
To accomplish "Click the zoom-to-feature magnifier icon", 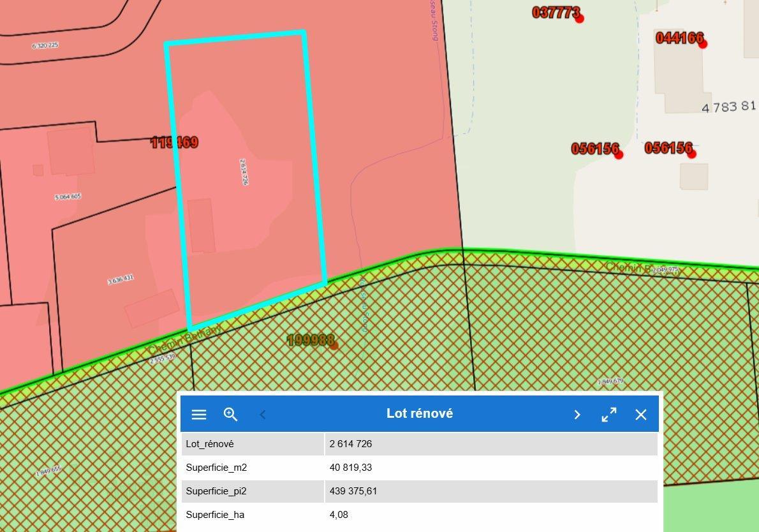I will pyautogui.click(x=231, y=415).
